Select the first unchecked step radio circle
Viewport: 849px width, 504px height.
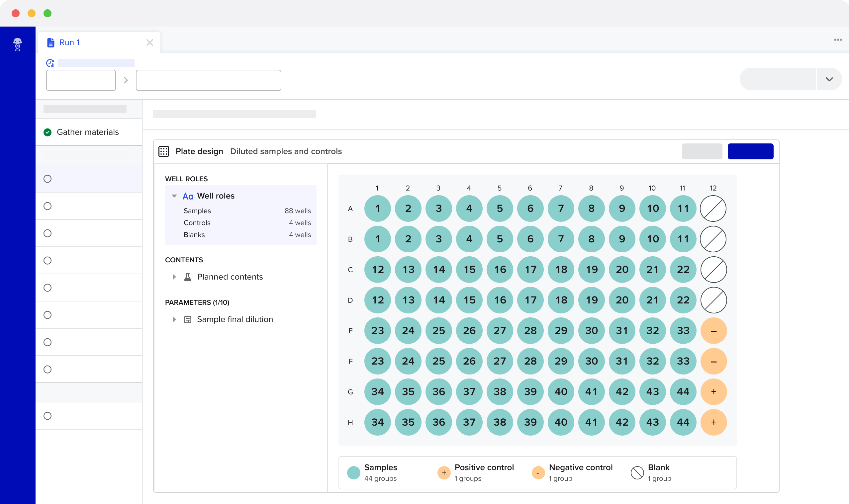coord(47,179)
